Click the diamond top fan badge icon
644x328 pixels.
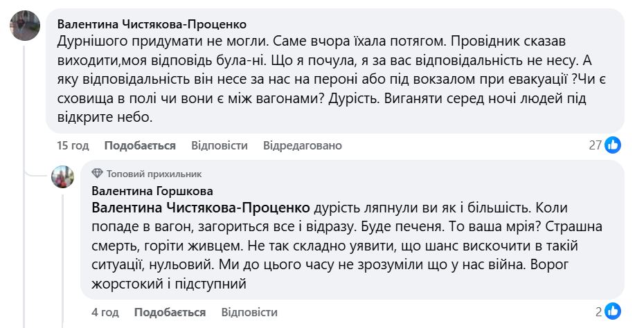click(x=97, y=174)
